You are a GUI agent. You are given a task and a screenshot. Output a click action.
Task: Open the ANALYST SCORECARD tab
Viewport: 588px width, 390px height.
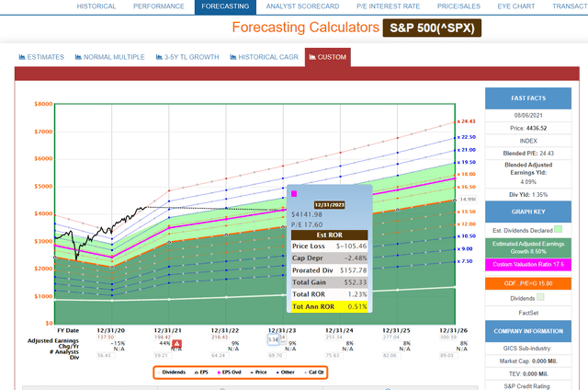coord(302,6)
